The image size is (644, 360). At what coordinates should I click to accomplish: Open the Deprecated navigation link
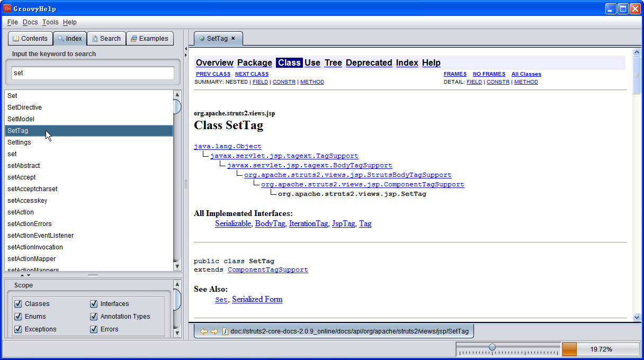(369, 62)
